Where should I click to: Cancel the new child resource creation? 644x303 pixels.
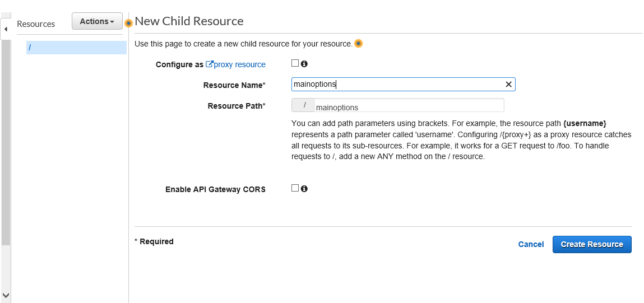(x=531, y=244)
